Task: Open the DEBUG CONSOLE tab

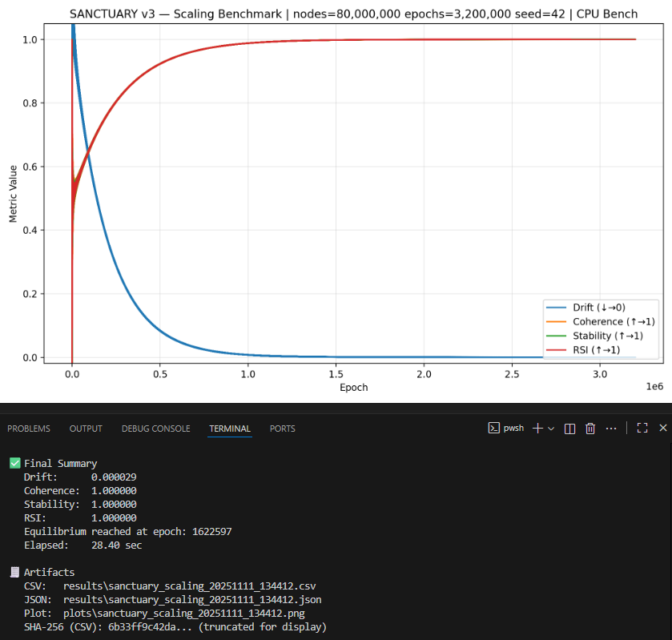Action: coord(155,429)
